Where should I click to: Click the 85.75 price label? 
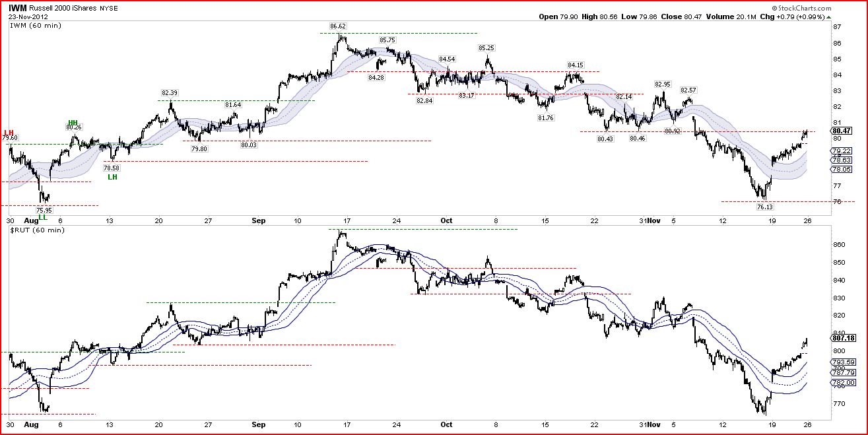tap(387, 40)
